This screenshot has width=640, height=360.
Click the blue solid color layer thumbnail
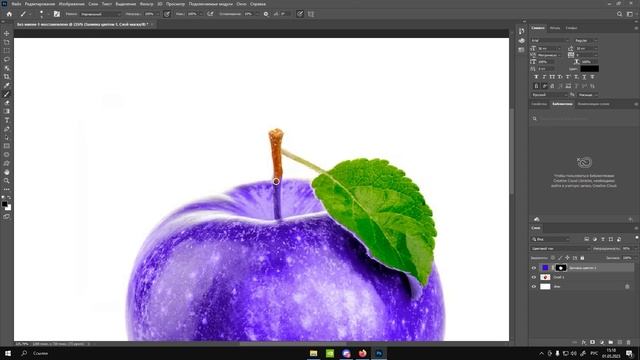(x=545, y=268)
